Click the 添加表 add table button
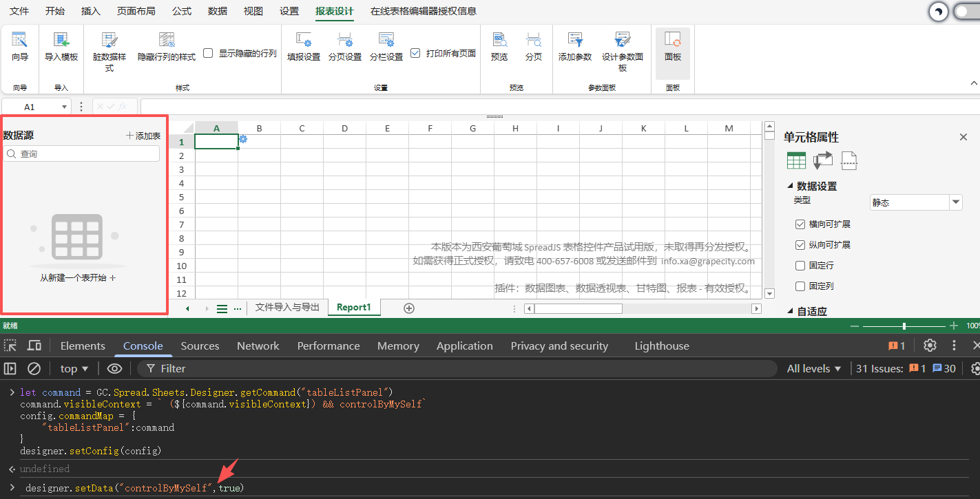 coord(143,136)
